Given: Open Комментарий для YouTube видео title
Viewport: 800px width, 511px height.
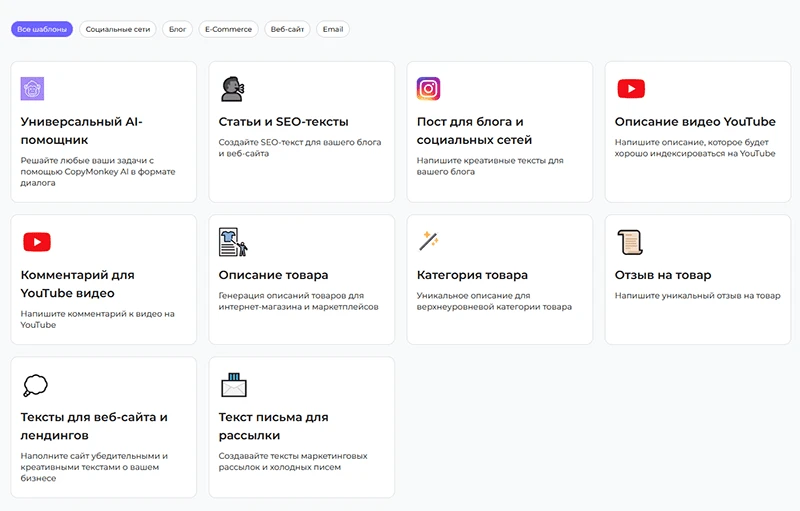Looking at the screenshot, I should [x=78, y=284].
